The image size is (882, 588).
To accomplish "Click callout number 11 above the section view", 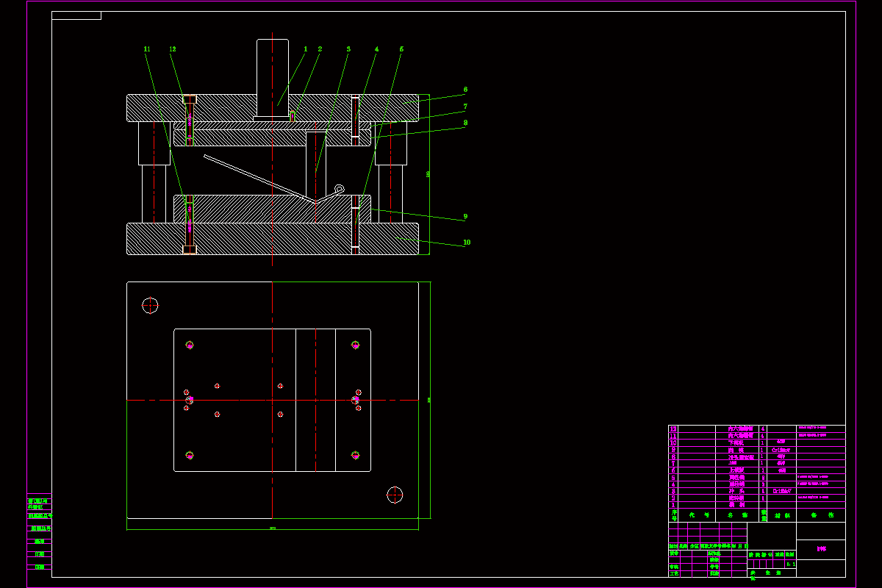I will (x=147, y=49).
